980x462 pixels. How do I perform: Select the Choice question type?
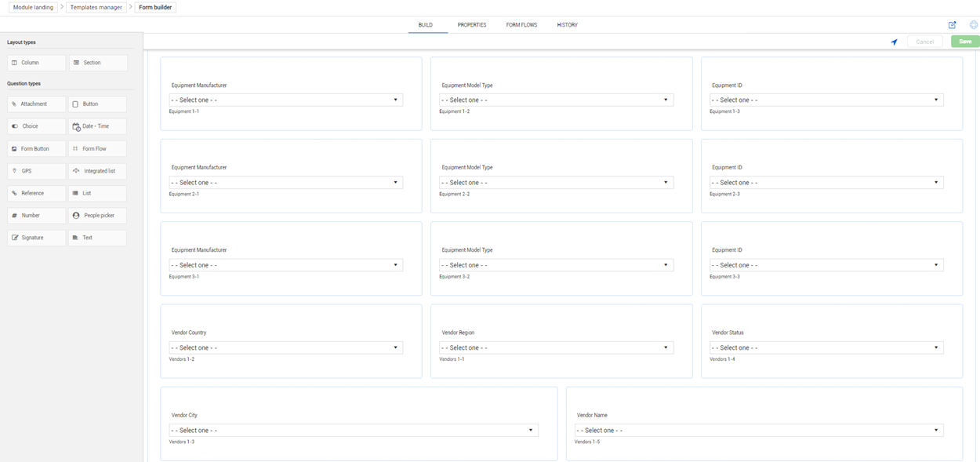pyautogui.click(x=36, y=126)
